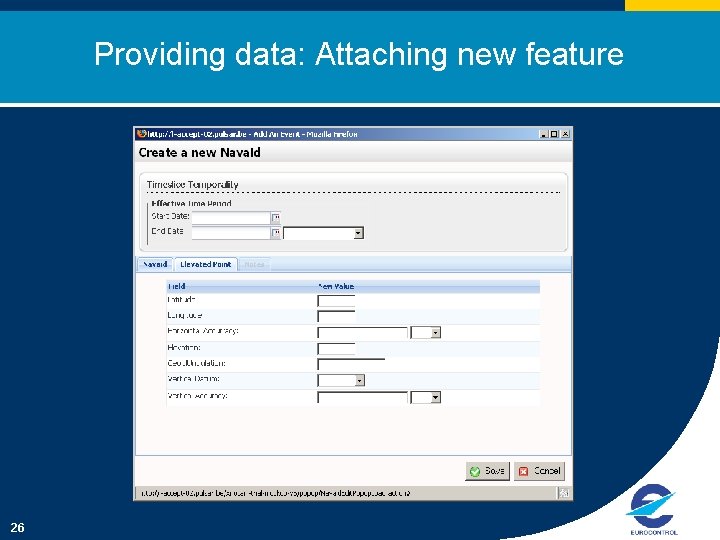Select the Elevated Point tab

tap(206, 264)
